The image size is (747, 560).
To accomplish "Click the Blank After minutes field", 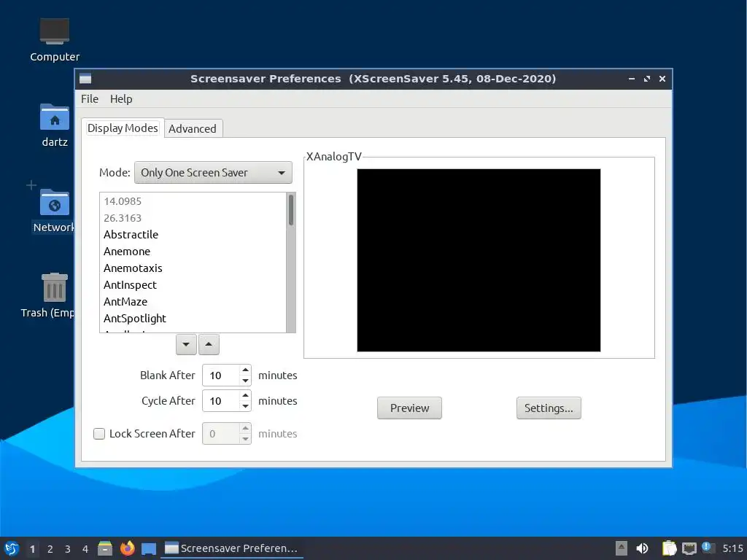I will 220,376.
